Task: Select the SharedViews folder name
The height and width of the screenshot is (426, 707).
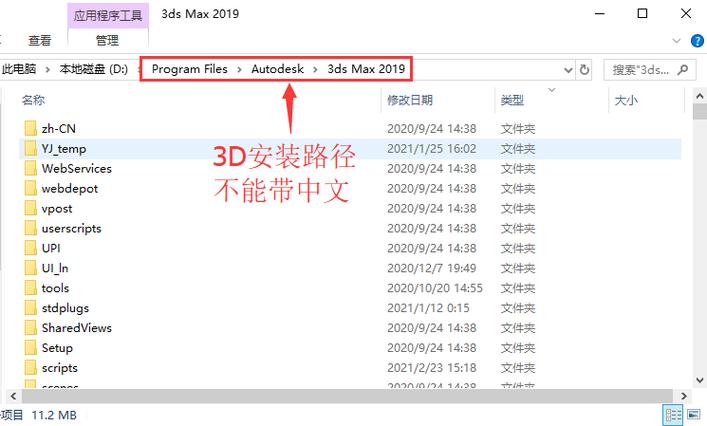Action: click(x=77, y=328)
